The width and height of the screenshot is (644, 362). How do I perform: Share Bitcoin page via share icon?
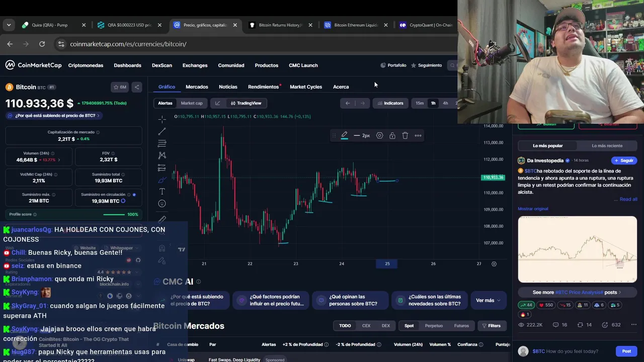pos(136,87)
